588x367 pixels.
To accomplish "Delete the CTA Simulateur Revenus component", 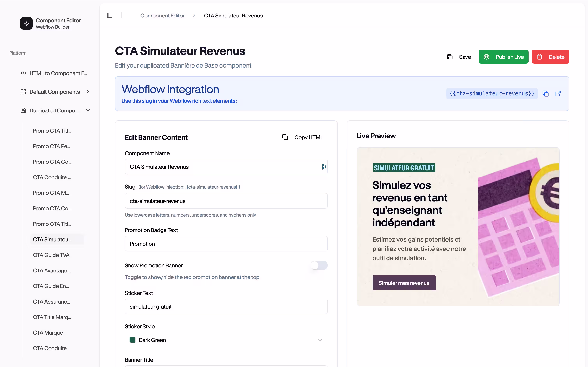I will [x=550, y=57].
